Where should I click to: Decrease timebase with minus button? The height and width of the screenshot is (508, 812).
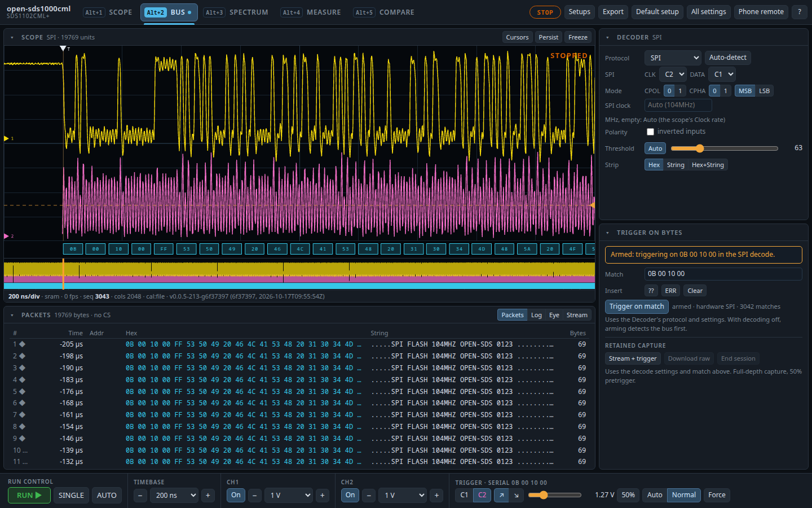140,495
